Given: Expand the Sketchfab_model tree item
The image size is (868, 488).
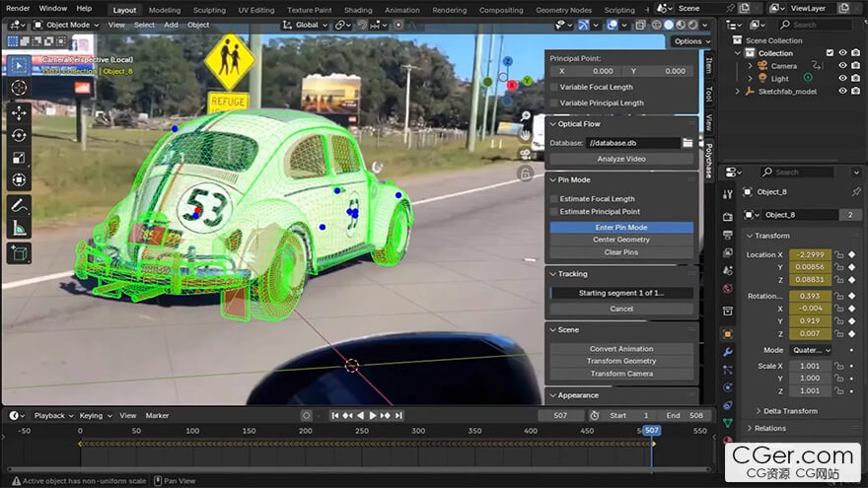Looking at the screenshot, I should tap(738, 91).
